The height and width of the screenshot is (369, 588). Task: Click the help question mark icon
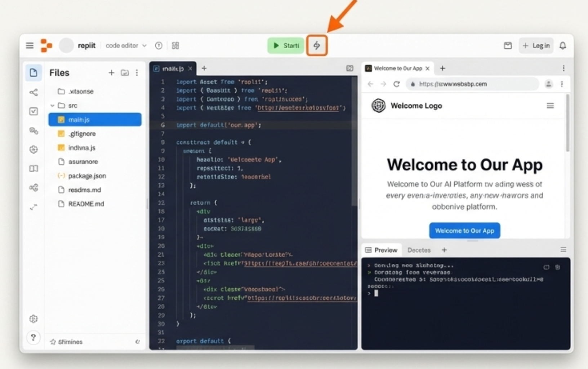click(x=33, y=338)
